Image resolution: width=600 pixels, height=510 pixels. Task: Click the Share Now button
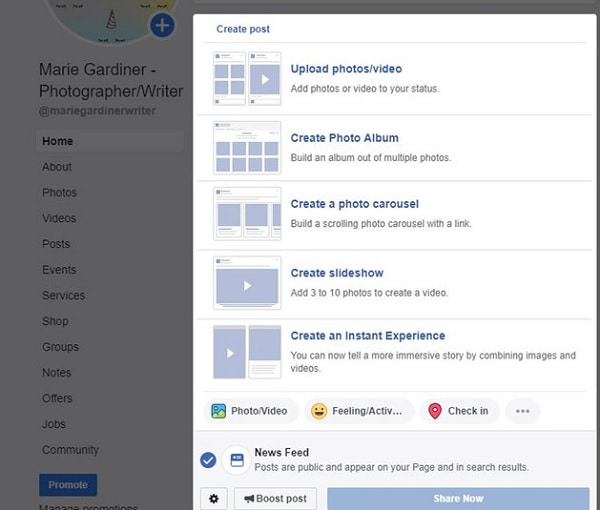[x=458, y=499]
